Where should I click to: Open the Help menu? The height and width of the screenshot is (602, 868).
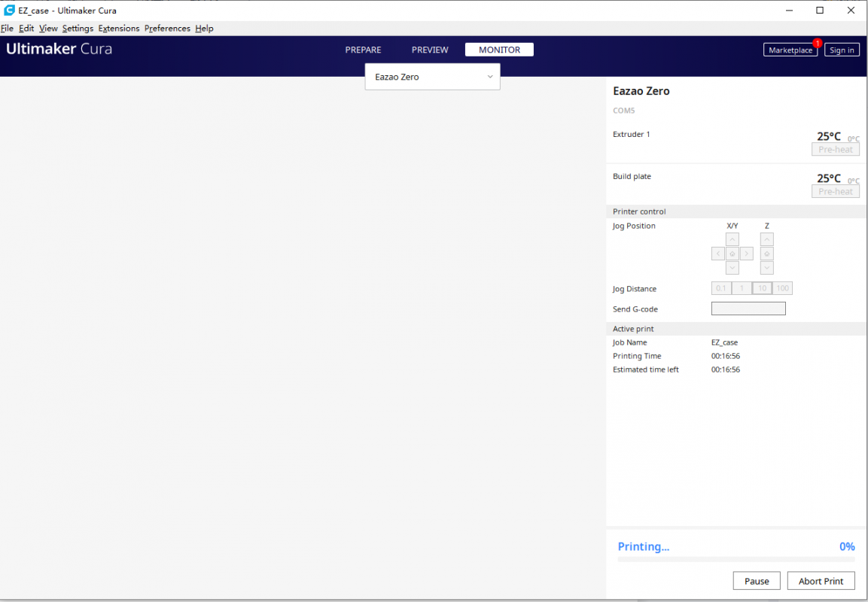tap(204, 29)
